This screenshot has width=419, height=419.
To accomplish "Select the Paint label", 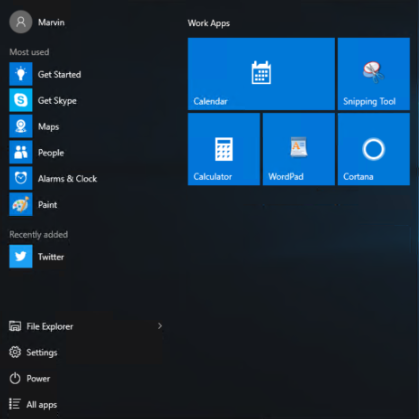I will pos(47,205).
